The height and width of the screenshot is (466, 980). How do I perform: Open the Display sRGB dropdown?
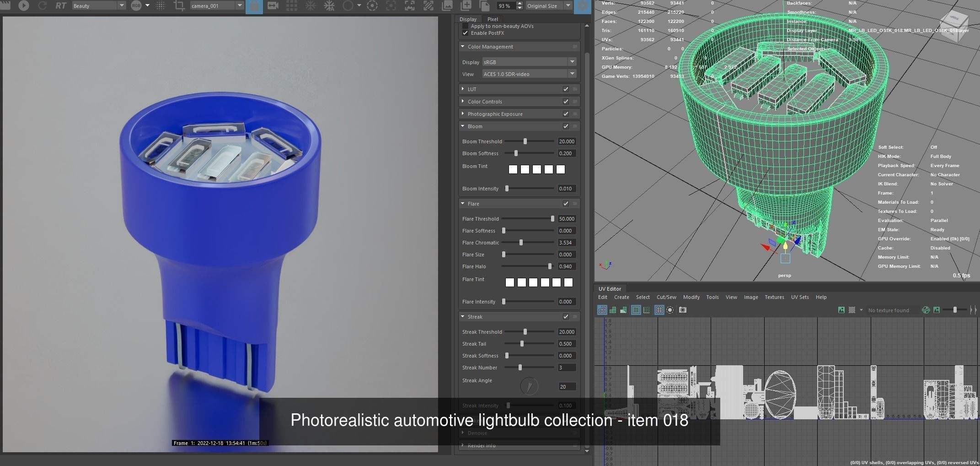click(529, 62)
